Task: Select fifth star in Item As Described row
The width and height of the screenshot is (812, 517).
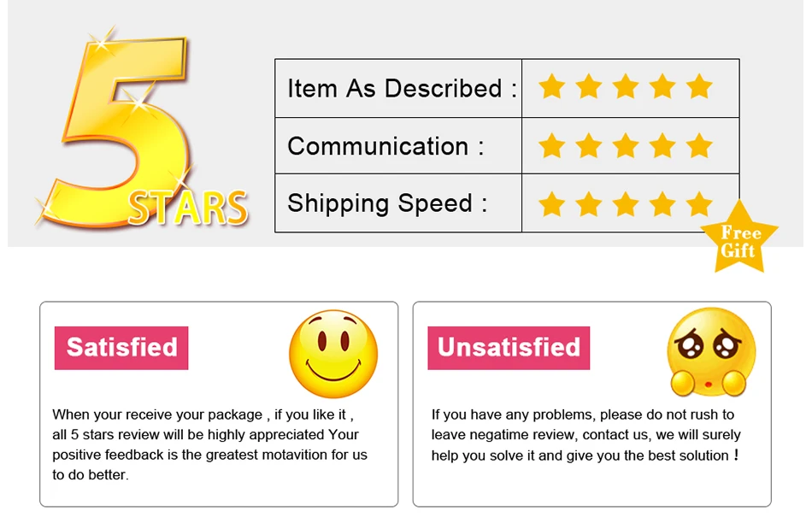Action: click(x=699, y=86)
